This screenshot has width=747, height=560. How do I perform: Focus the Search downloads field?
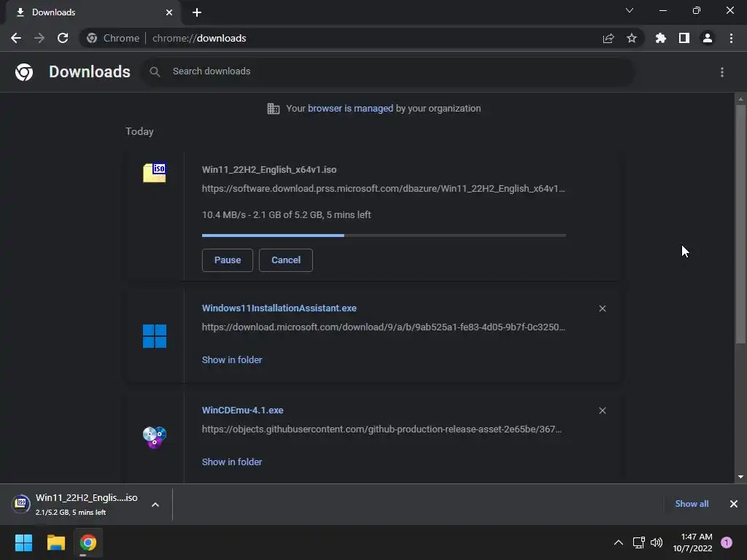pyautogui.click(x=388, y=71)
